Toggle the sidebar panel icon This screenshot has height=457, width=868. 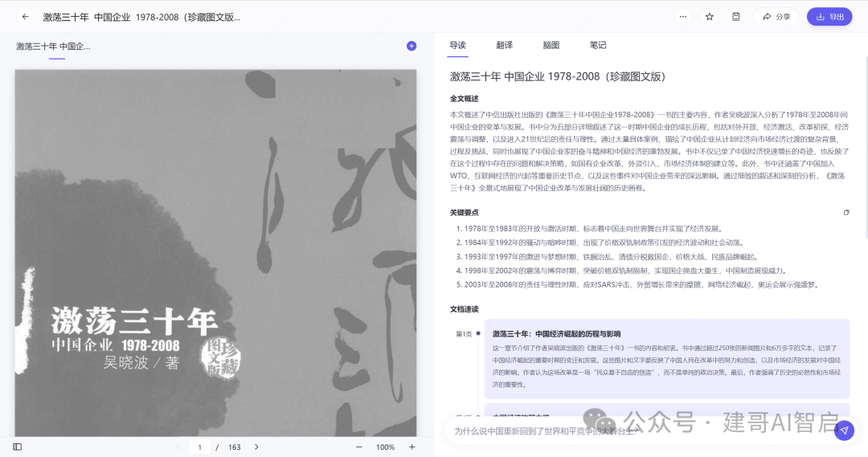tap(17, 447)
